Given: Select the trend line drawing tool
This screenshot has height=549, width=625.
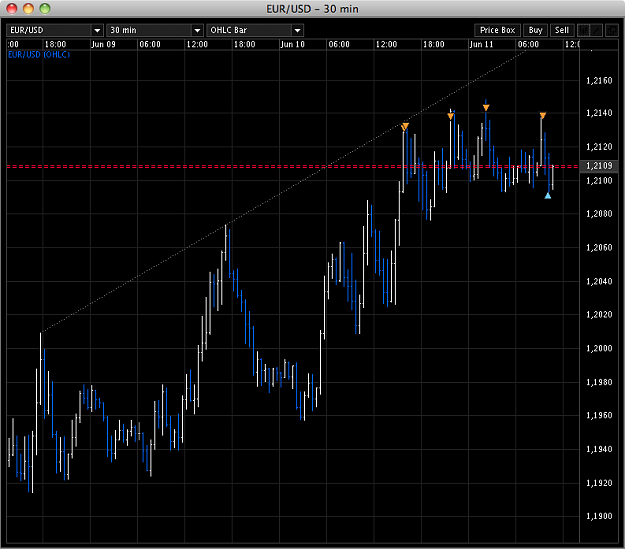Looking at the screenshot, I should coord(596,30).
